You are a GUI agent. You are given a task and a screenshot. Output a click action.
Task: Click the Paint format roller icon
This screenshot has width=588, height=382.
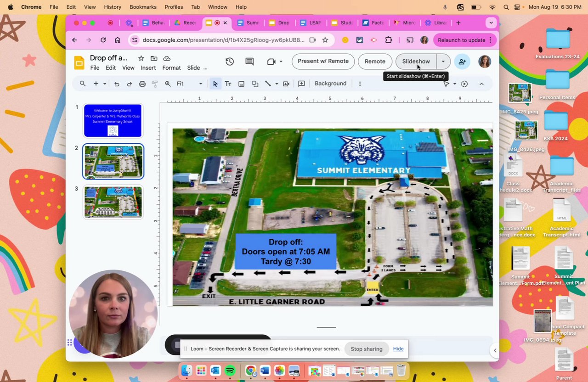coord(155,84)
